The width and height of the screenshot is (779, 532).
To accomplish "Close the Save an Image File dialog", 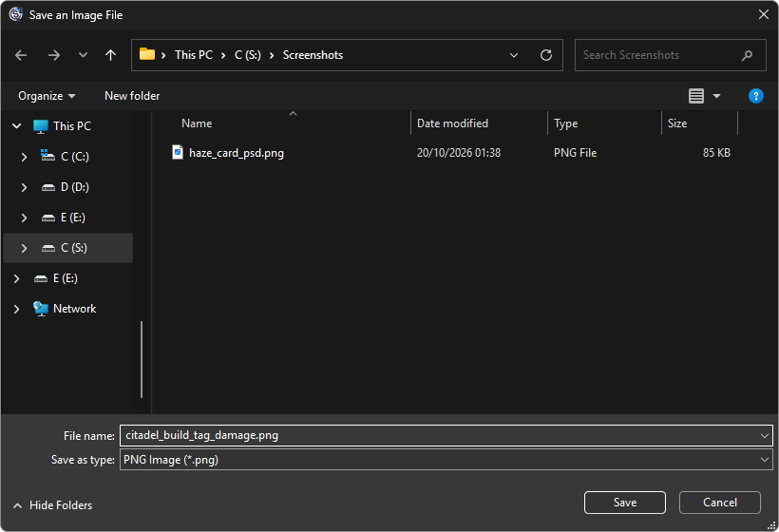I will [764, 15].
